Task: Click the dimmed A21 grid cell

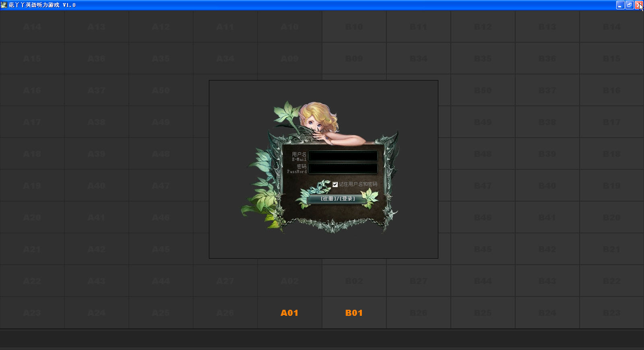Action: [32, 249]
